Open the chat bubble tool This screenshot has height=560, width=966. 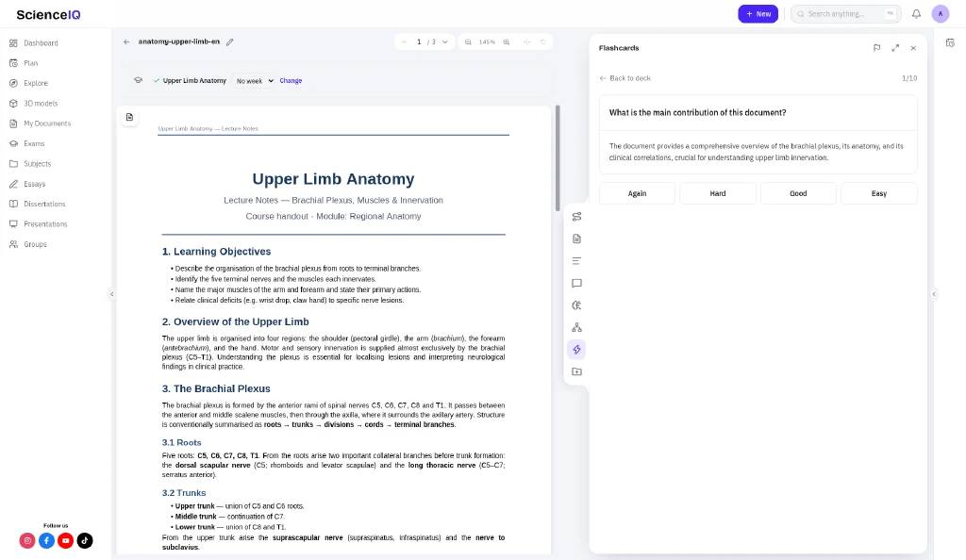point(576,283)
